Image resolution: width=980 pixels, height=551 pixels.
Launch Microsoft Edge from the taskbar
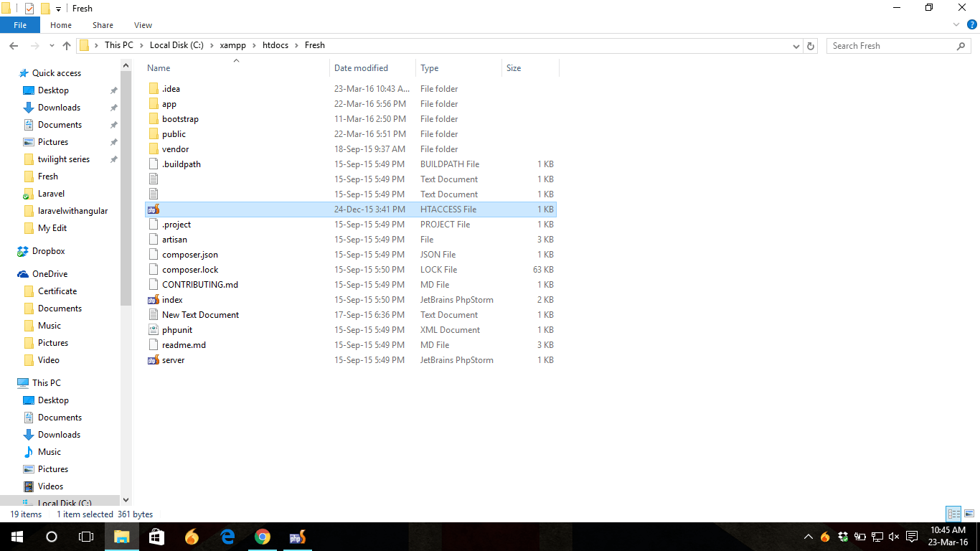pyautogui.click(x=227, y=537)
